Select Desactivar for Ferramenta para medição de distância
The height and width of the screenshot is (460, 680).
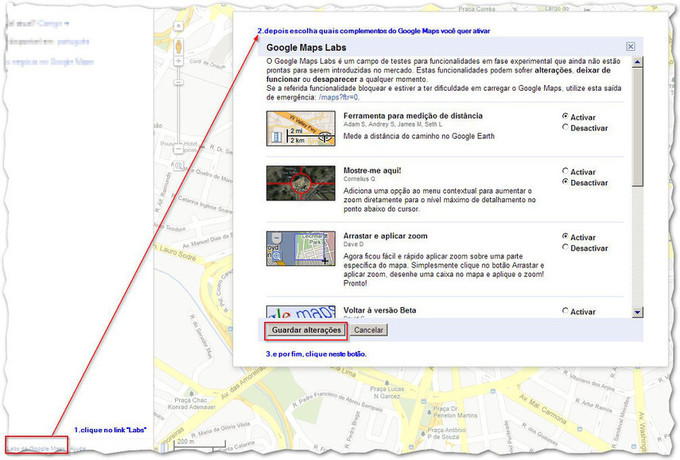(x=566, y=127)
